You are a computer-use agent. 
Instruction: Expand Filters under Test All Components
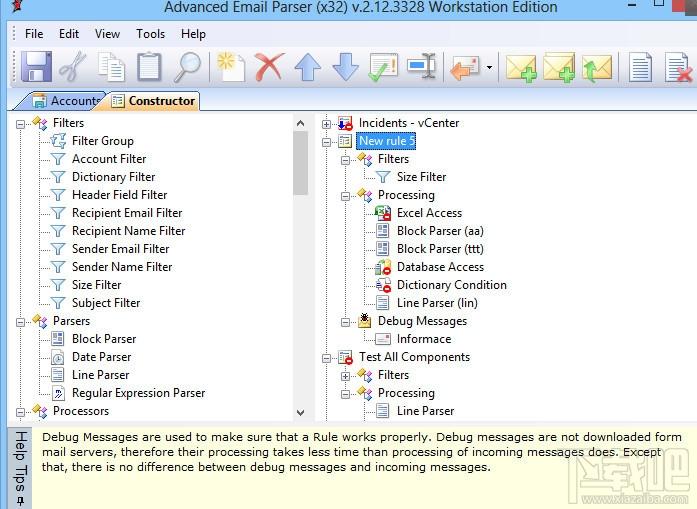pyautogui.click(x=345, y=376)
